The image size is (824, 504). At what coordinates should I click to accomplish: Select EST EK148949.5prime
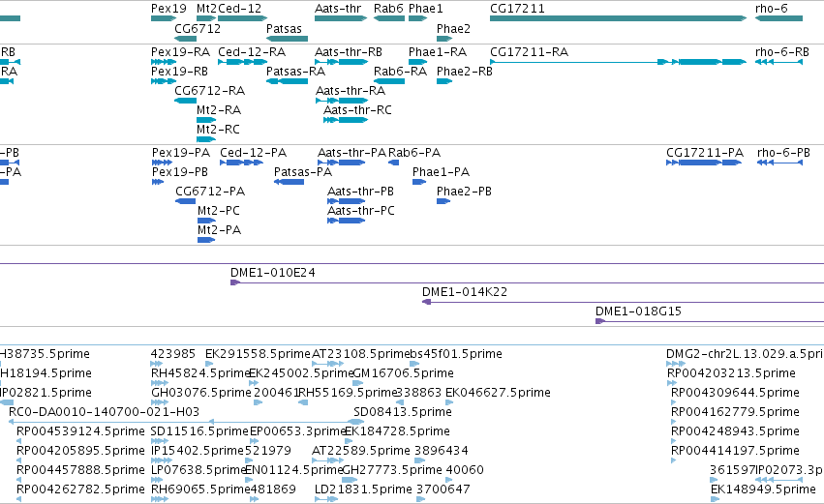click(x=763, y=489)
